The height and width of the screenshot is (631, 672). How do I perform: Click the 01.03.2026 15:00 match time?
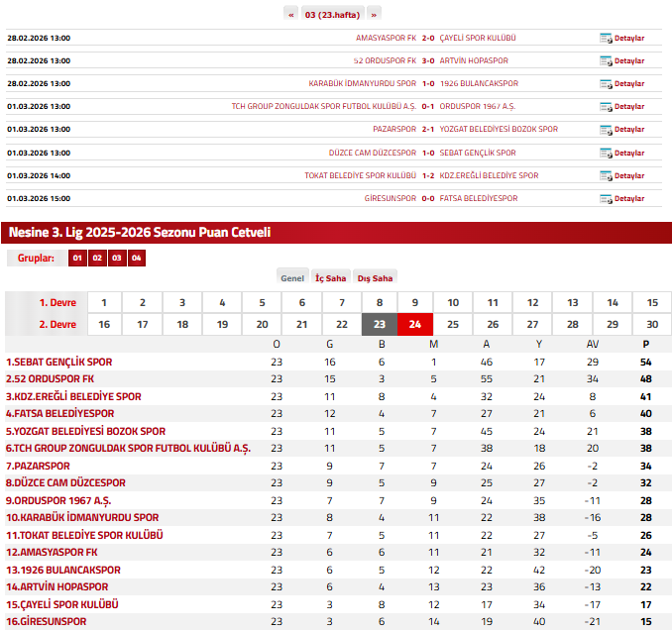(x=39, y=199)
